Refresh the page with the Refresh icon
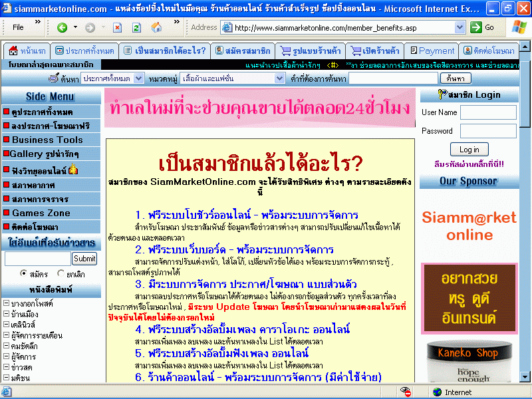 pyautogui.click(x=136, y=27)
